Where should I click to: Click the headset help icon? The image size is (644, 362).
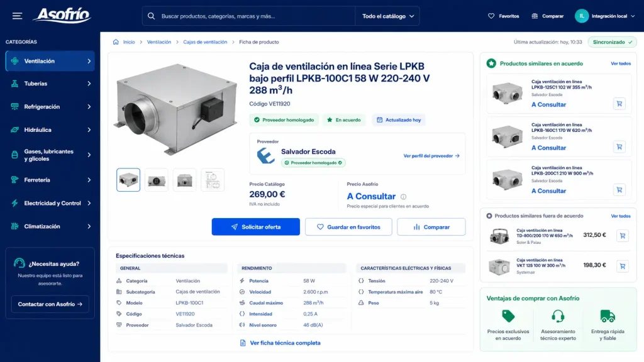pyautogui.click(x=19, y=263)
